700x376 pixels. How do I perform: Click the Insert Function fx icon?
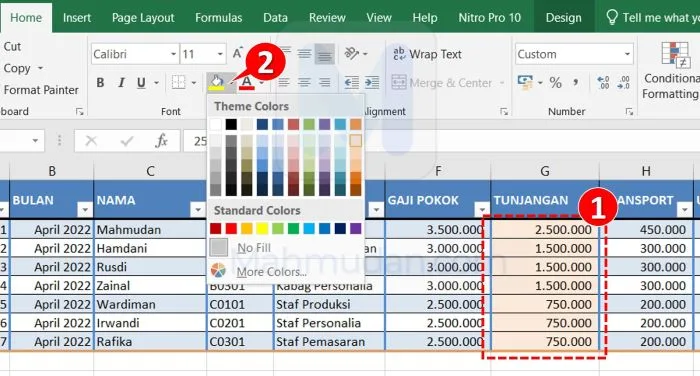coord(161,141)
